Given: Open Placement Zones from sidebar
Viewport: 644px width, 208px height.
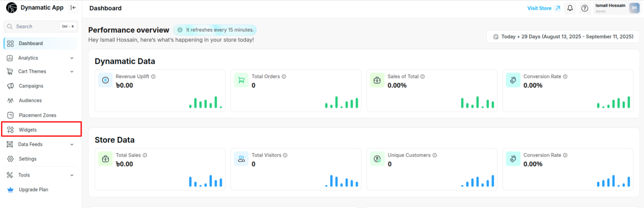Looking at the screenshot, I should pos(37,115).
